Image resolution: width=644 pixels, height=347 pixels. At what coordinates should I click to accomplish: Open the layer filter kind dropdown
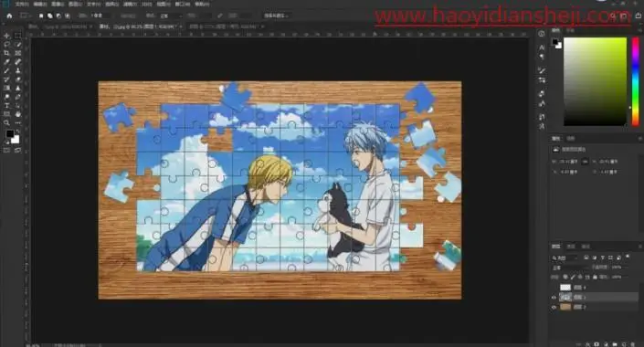point(565,258)
